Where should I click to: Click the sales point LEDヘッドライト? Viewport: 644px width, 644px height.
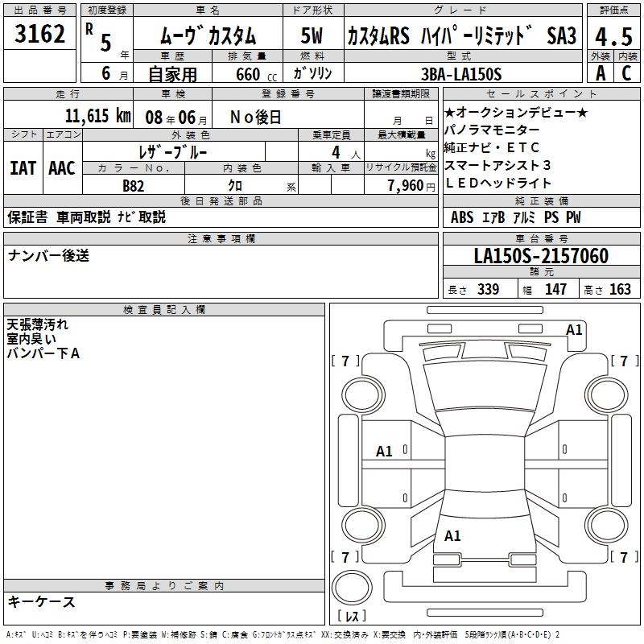click(x=497, y=183)
